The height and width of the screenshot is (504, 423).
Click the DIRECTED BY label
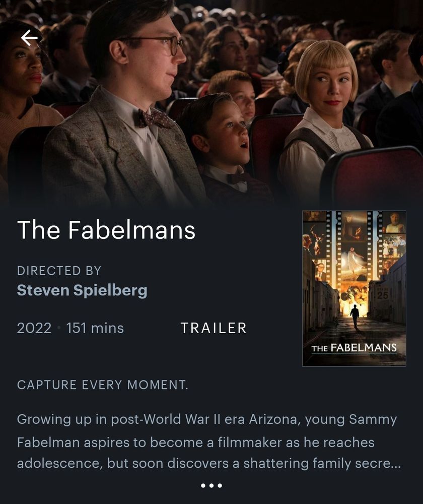pos(59,271)
